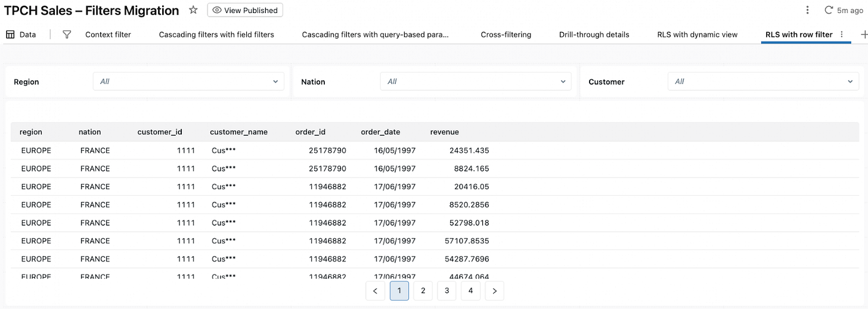Sort by nation column header
Viewport: 868px width, 309px height.
point(90,132)
